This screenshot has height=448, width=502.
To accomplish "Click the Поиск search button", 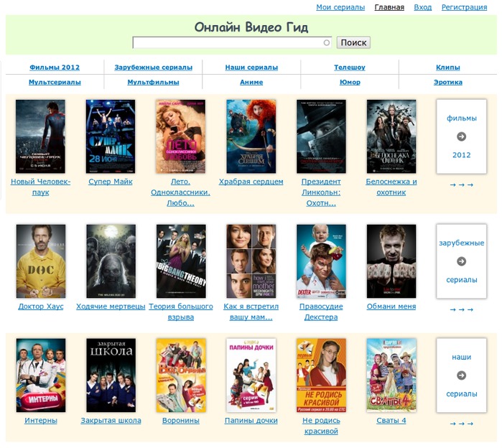I will tap(353, 42).
